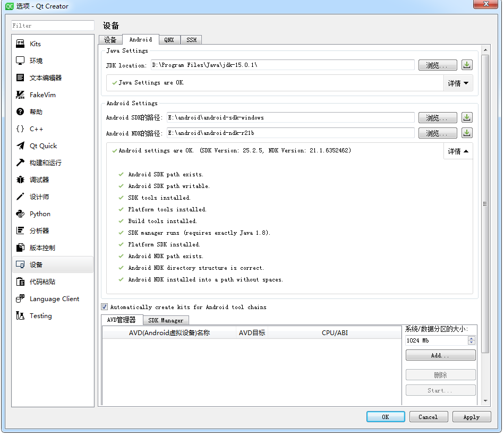Click the 1024 Mb partition size field
Viewport: 504px width, 436px height.
(437, 340)
